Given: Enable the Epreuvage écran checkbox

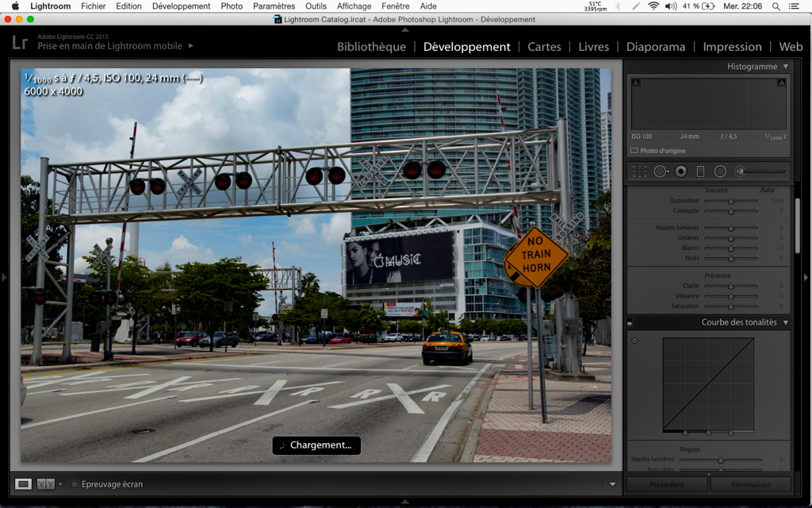Looking at the screenshot, I should coord(75,484).
